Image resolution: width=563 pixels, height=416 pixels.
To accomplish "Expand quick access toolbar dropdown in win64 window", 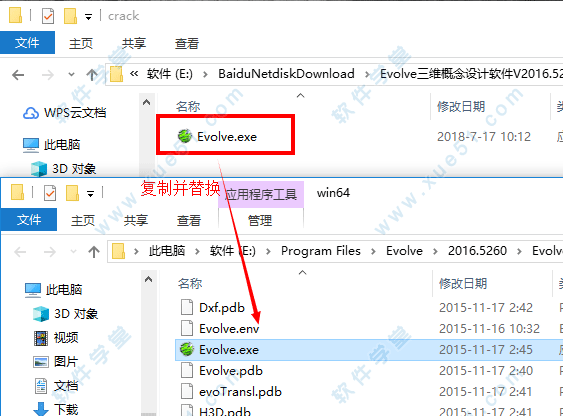I will [x=90, y=194].
